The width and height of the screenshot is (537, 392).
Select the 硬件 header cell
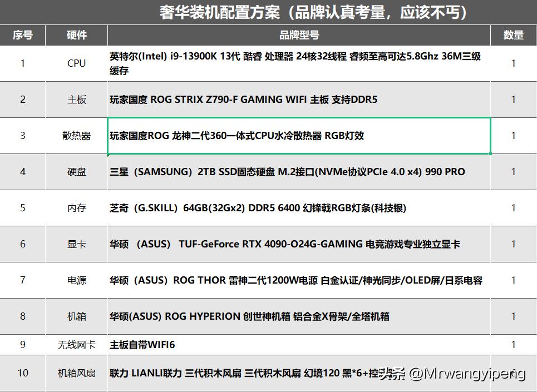(76, 35)
